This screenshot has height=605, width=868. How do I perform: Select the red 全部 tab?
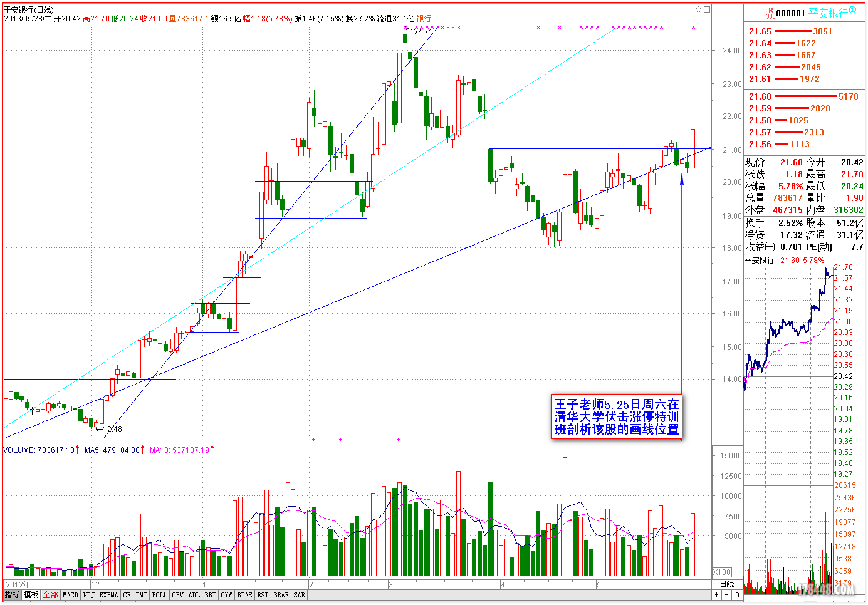51,595
